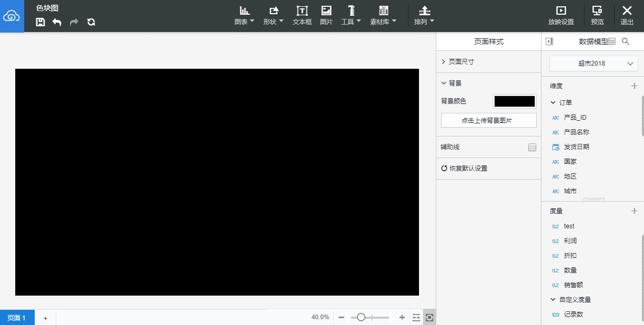Image resolution: width=644 pixels, height=325 pixels.
Task: Click the 数据模型 panel title
Action: (594, 41)
